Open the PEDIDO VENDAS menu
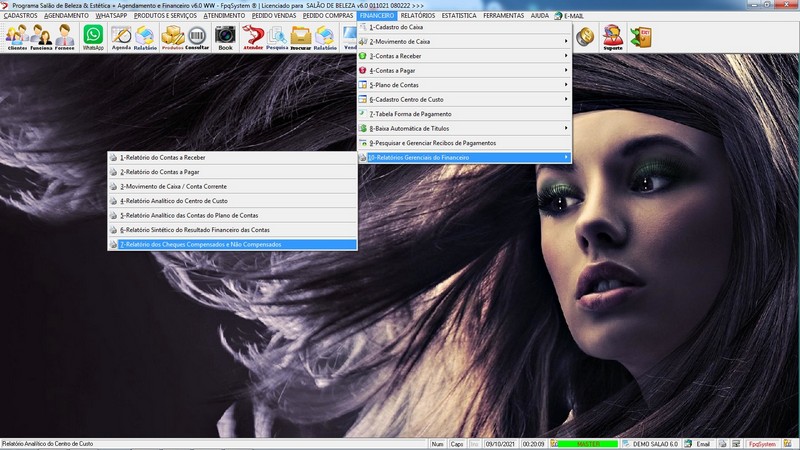The height and width of the screenshot is (450, 800). click(274, 16)
